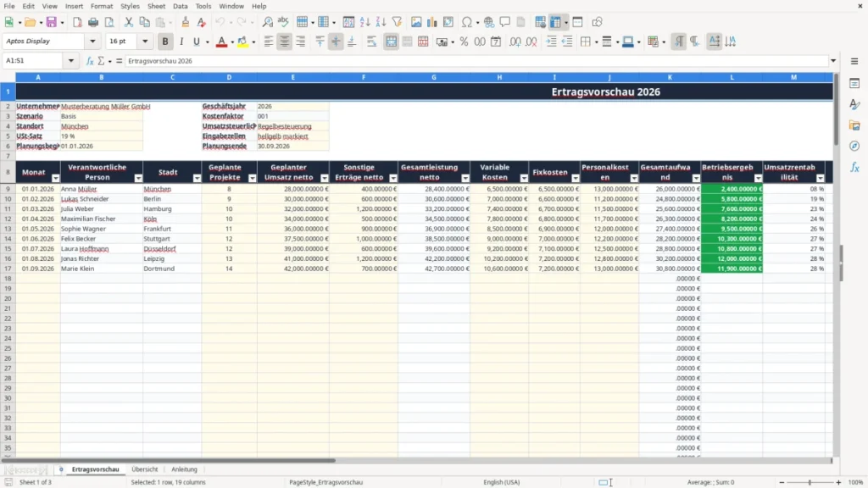Click the Insert Hyperlink icon

(x=489, y=22)
